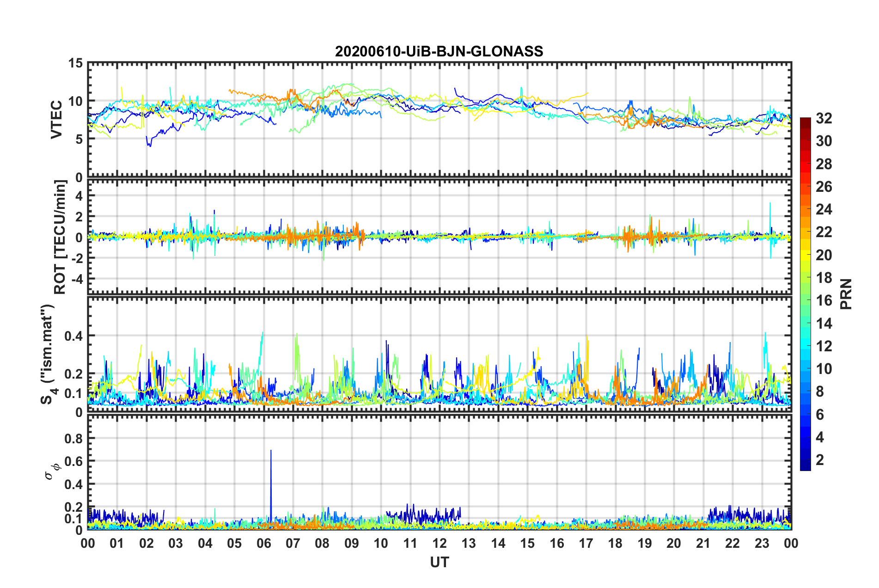Viewport: 879px width, 588px height.
Task: Click the UT axis tick 19
Action: click(645, 543)
